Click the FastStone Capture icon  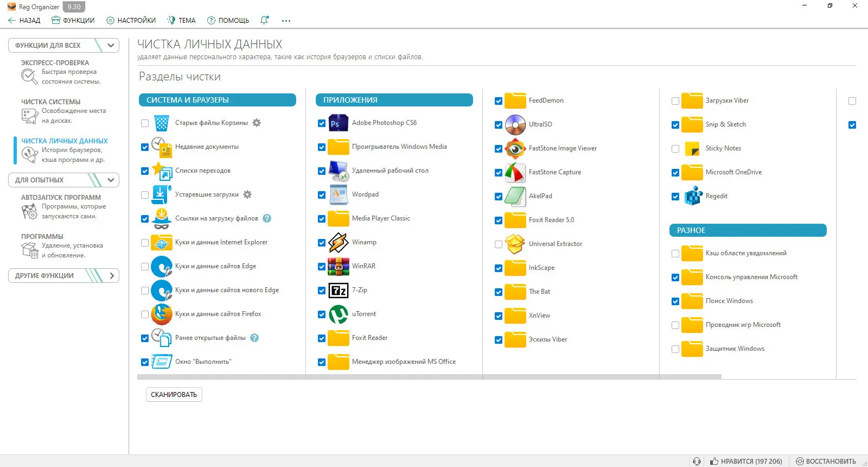[x=515, y=173]
